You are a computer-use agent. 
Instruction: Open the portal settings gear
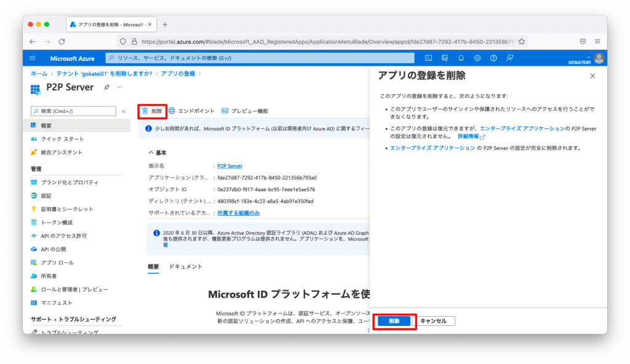(477, 58)
